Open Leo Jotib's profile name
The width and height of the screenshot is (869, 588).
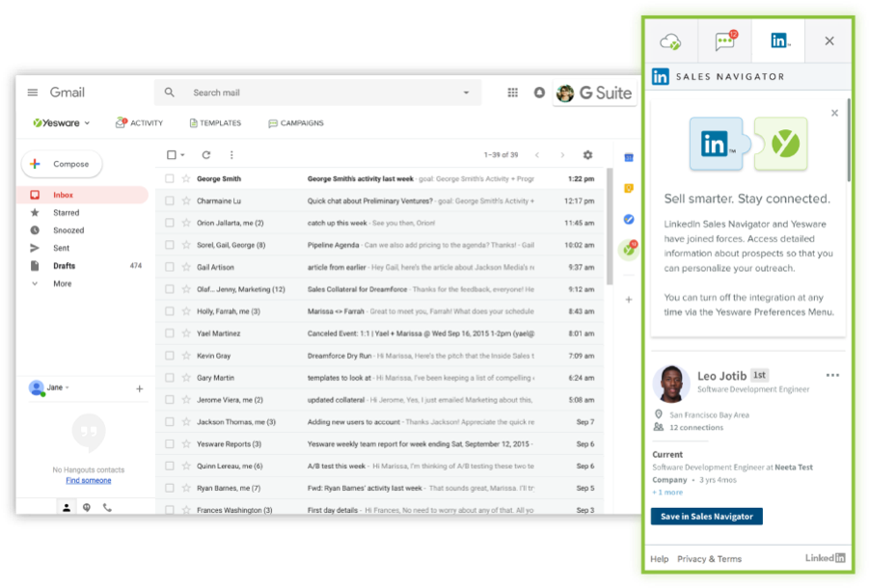721,376
